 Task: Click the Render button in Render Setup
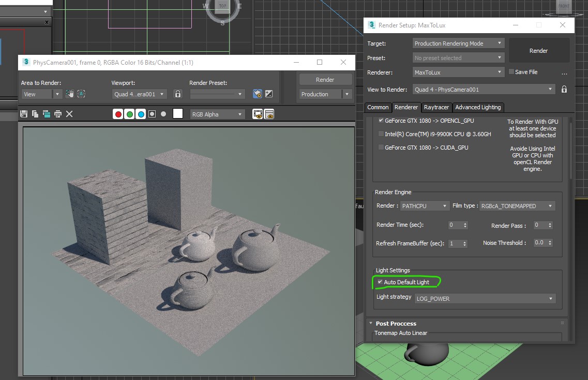click(538, 51)
